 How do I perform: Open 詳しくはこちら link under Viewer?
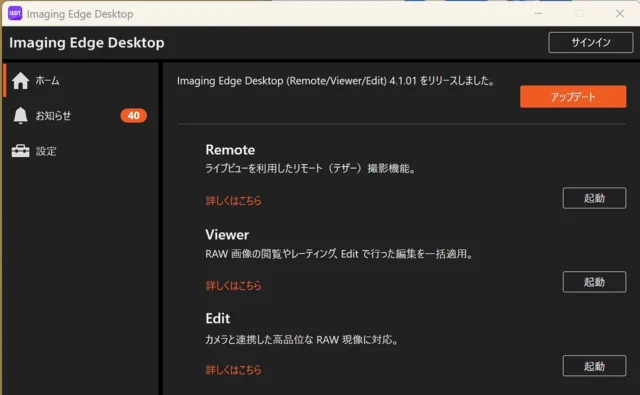233,285
